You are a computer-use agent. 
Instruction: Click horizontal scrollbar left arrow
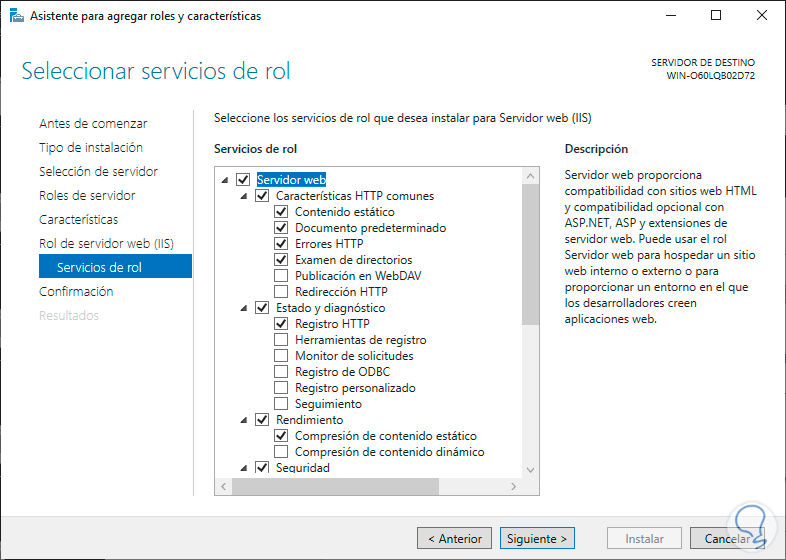click(x=224, y=486)
